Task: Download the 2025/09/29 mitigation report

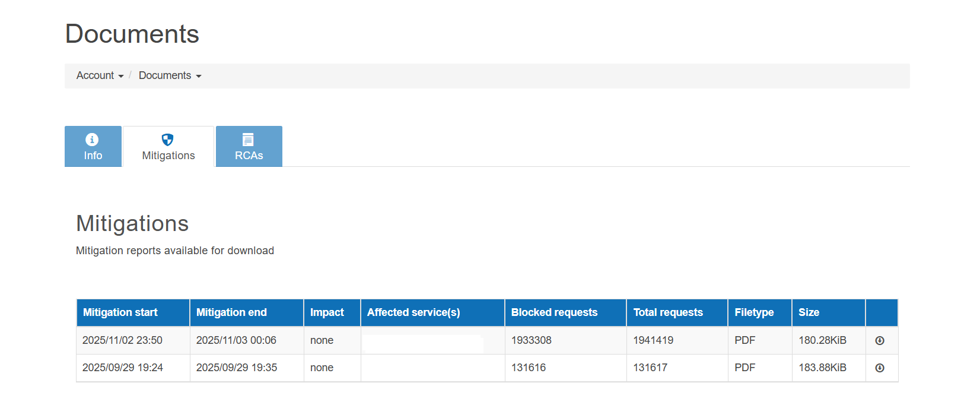Action: click(x=880, y=368)
